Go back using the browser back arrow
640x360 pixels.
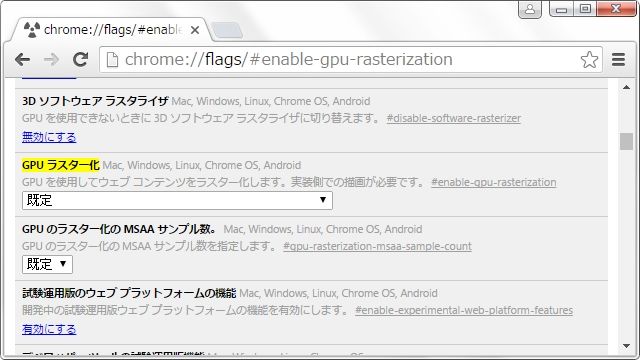pyautogui.click(x=22, y=60)
